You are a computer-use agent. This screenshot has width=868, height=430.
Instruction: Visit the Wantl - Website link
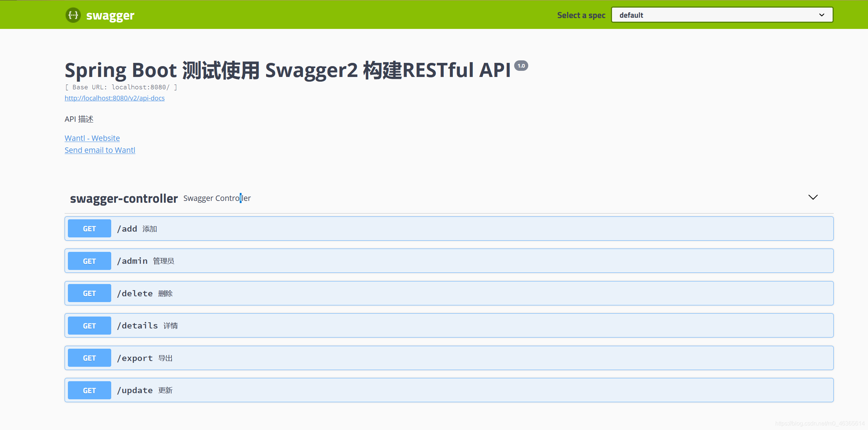tap(92, 138)
